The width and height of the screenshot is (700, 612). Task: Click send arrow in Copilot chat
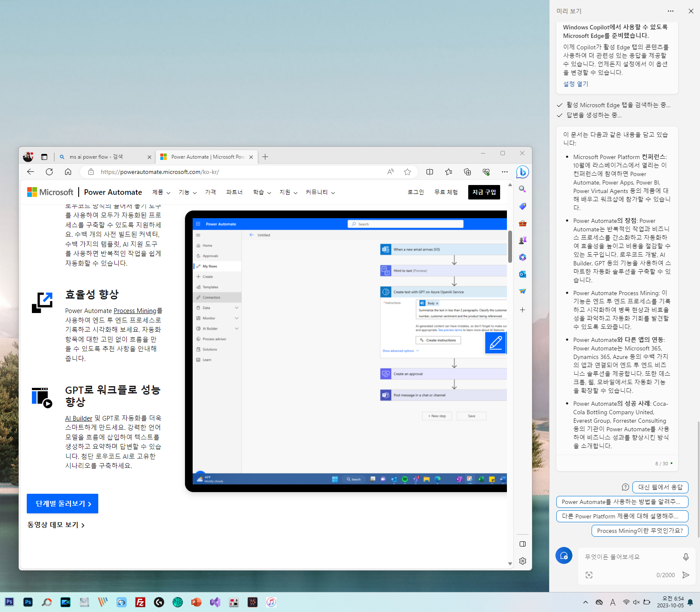tap(686, 575)
